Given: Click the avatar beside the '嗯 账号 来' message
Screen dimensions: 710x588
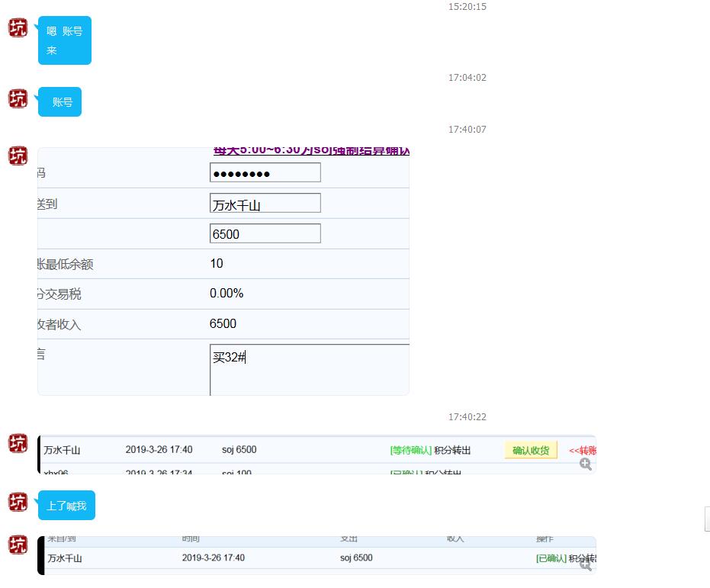Looking at the screenshot, I should pyautogui.click(x=18, y=28).
